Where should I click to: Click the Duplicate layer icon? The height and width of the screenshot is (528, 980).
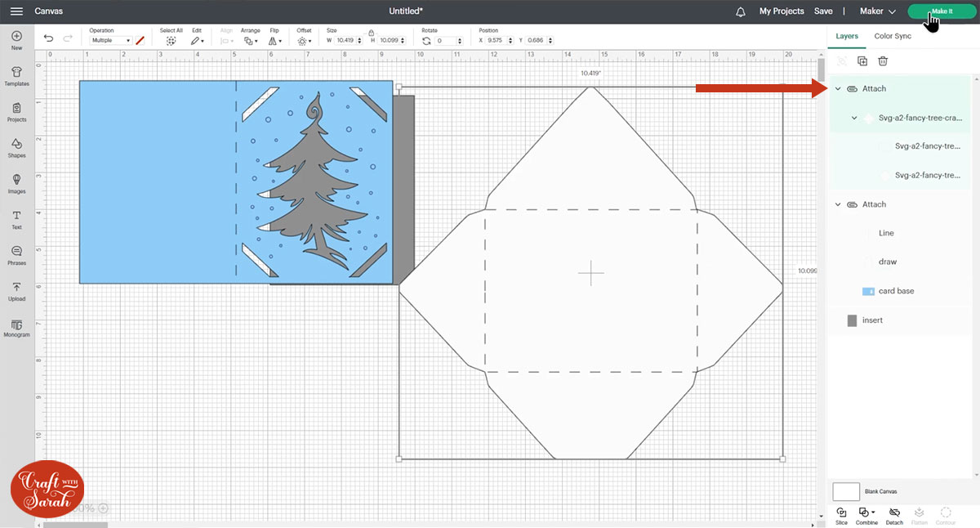pyautogui.click(x=862, y=61)
